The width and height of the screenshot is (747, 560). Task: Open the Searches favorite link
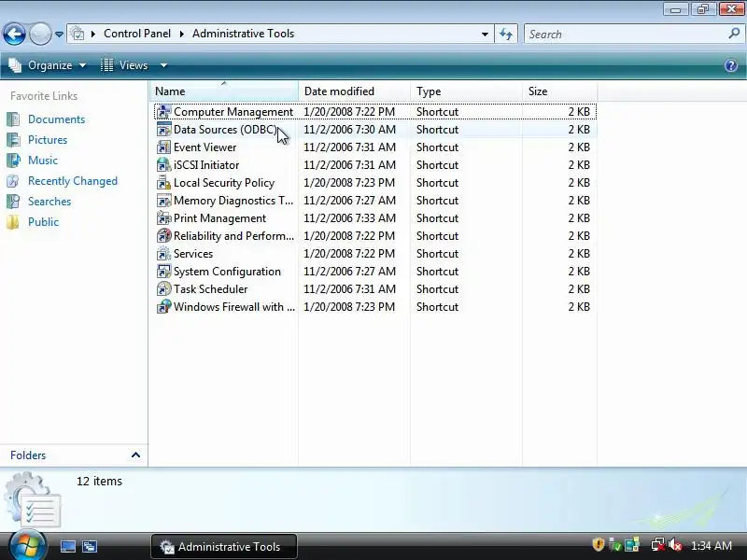(x=49, y=201)
